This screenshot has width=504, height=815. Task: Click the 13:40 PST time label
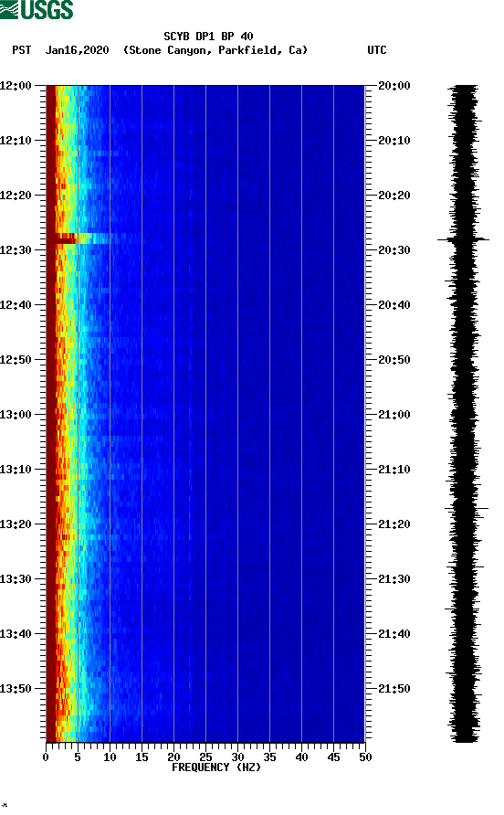point(16,633)
